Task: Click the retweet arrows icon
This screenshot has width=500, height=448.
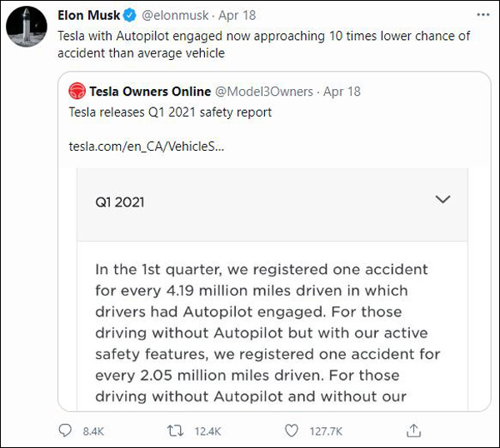Action: pyautogui.click(x=177, y=431)
